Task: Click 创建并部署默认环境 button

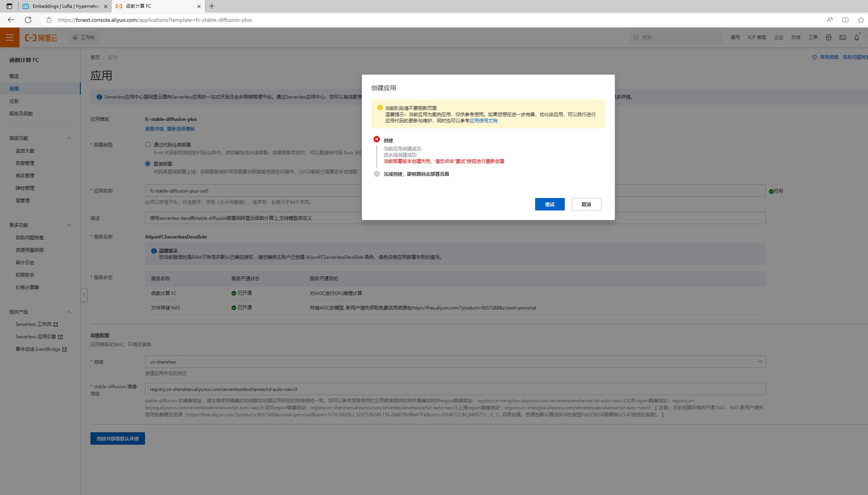Action: pyautogui.click(x=118, y=438)
